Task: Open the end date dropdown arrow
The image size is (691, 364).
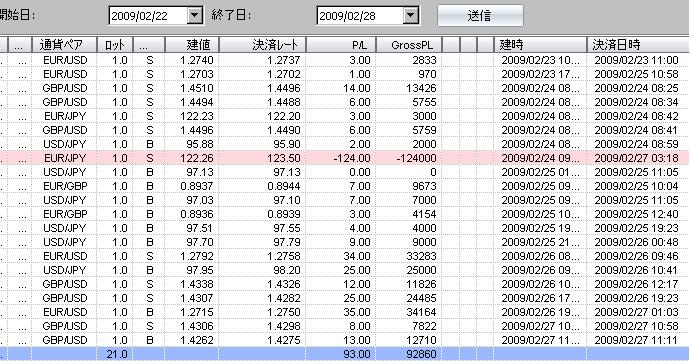Action: pos(410,16)
